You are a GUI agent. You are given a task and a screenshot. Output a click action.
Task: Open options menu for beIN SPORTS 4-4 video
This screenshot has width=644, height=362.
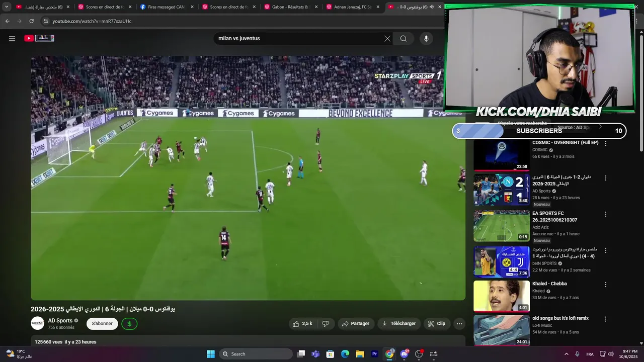[x=606, y=250]
